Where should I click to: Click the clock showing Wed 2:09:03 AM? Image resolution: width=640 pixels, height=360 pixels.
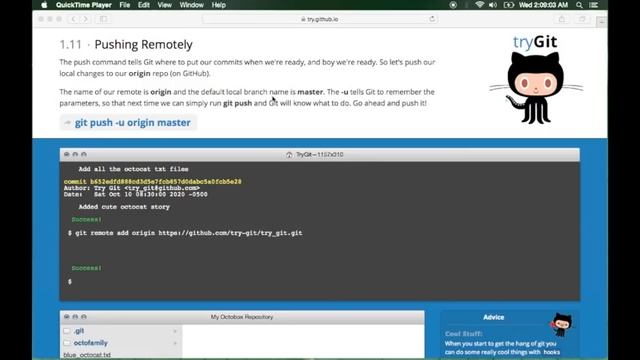[x=543, y=5]
